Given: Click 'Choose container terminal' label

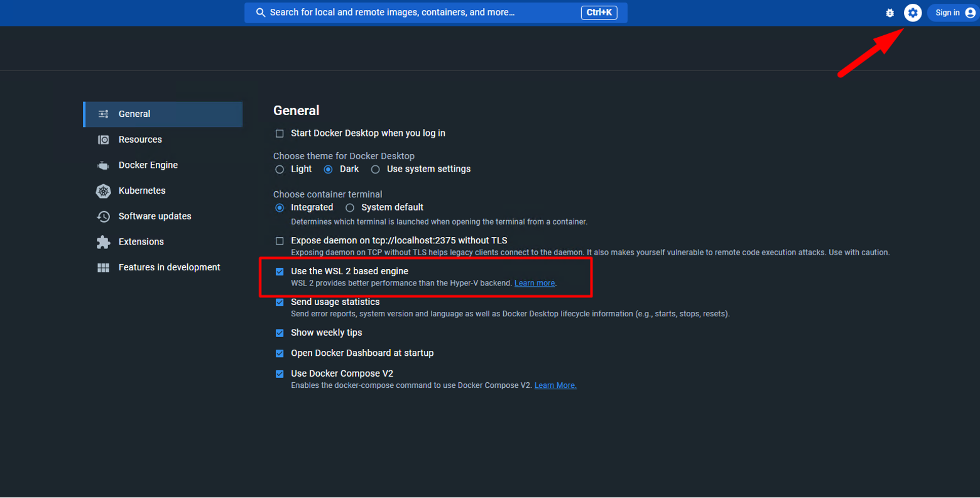Looking at the screenshot, I should pyautogui.click(x=327, y=194).
